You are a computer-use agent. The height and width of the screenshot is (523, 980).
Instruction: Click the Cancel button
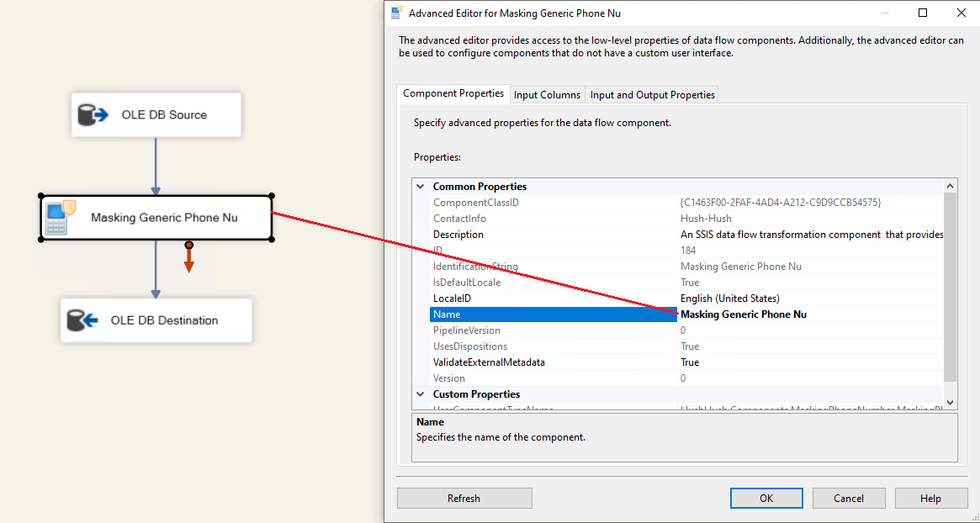tap(848, 499)
